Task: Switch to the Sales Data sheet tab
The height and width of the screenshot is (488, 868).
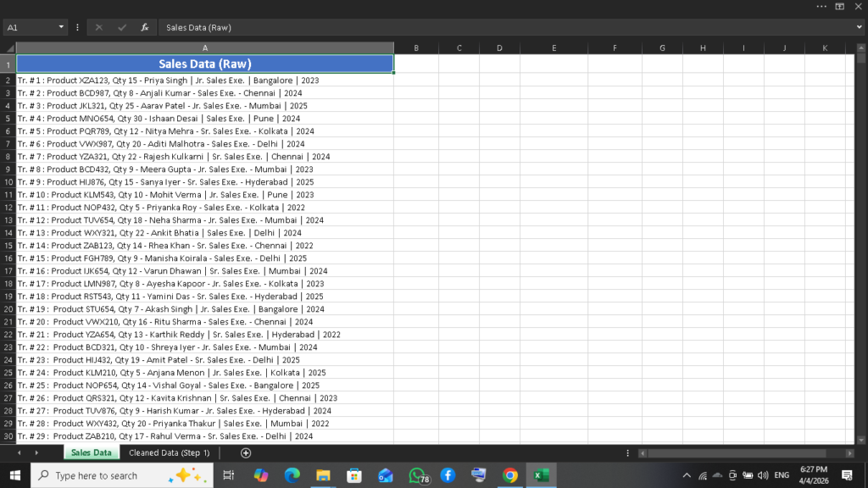Action: (x=92, y=452)
